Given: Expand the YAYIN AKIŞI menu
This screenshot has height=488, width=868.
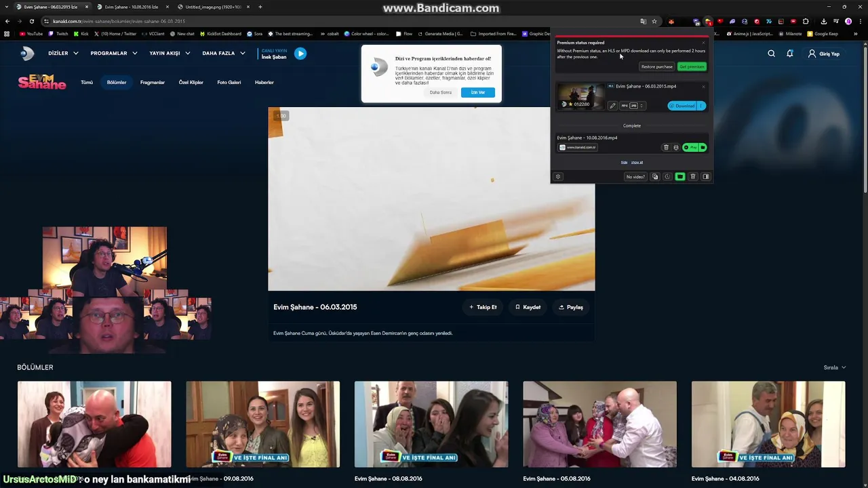Looking at the screenshot, I should pos(170,54).
